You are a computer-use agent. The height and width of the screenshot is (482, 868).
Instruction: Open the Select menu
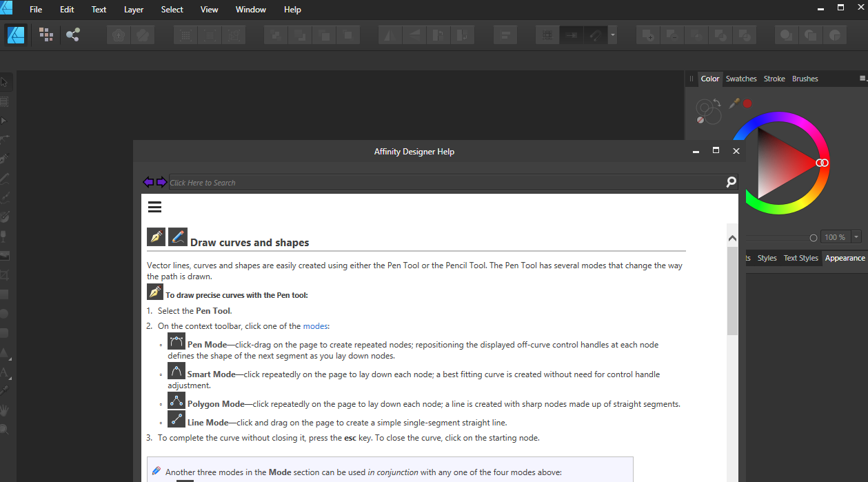[x=172, y=10]
